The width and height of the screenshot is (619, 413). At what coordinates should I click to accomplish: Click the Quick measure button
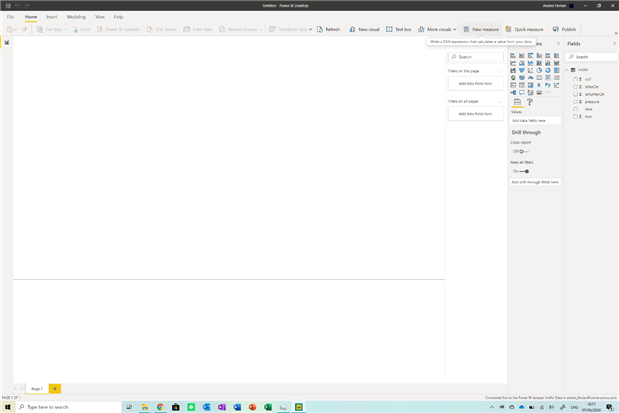click(x=524, y=29)
